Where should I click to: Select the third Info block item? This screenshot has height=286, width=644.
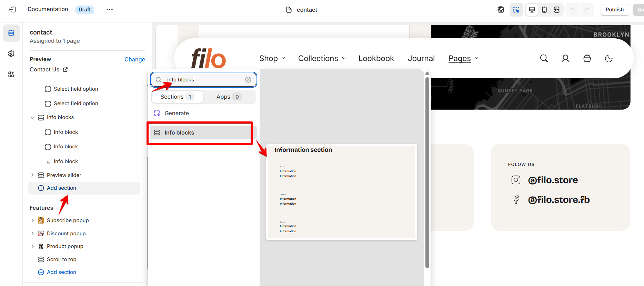[x=66, y=161]
